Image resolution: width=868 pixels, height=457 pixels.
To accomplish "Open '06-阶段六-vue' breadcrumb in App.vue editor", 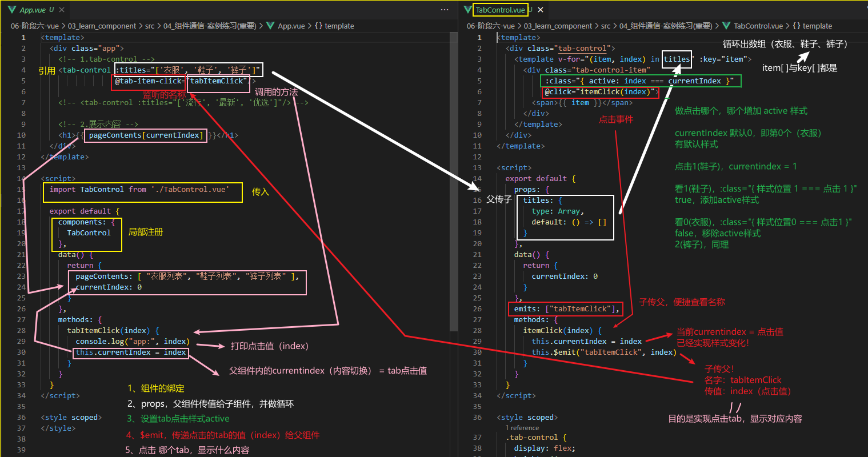I will click(x=34, y=26).
